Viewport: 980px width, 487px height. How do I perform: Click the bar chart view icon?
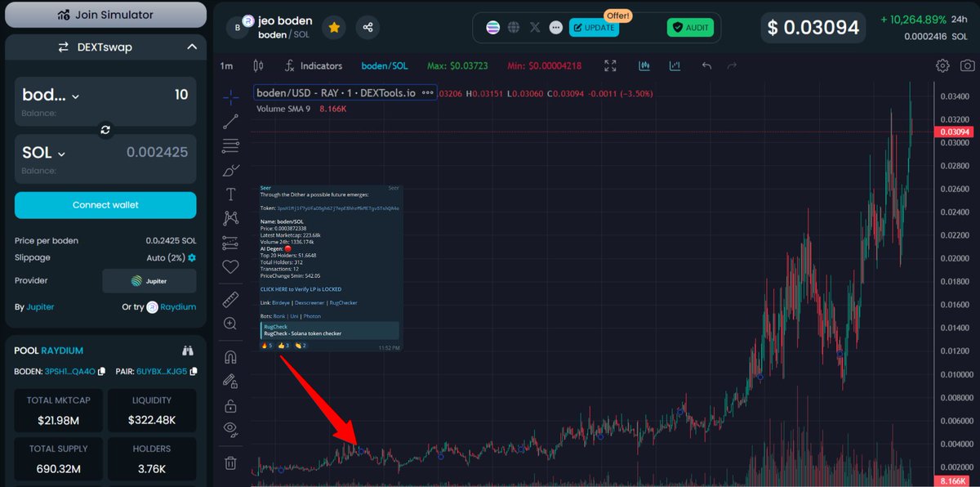tap(644, 65)
